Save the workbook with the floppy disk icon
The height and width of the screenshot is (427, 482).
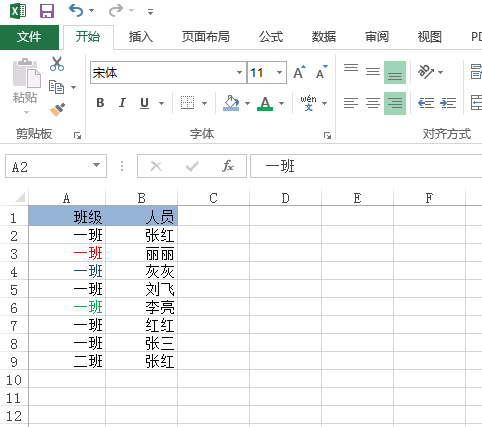click(x=47, y=11)
